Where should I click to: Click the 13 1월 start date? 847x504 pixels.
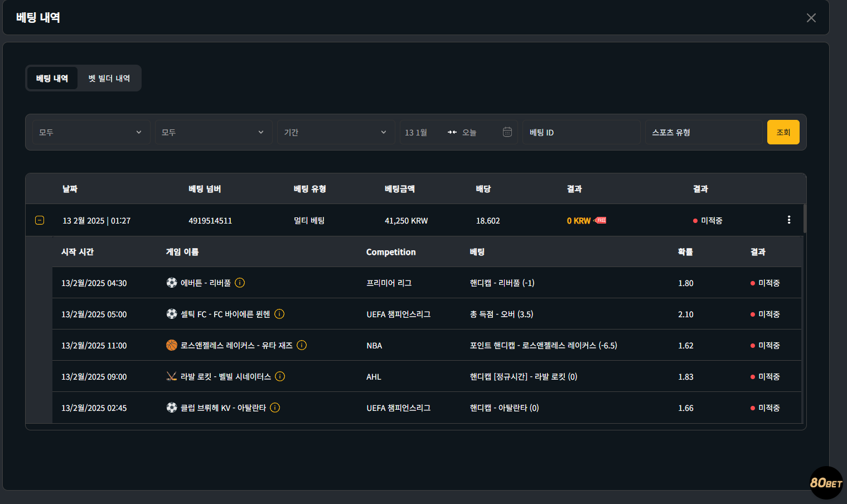pos(416,132)
